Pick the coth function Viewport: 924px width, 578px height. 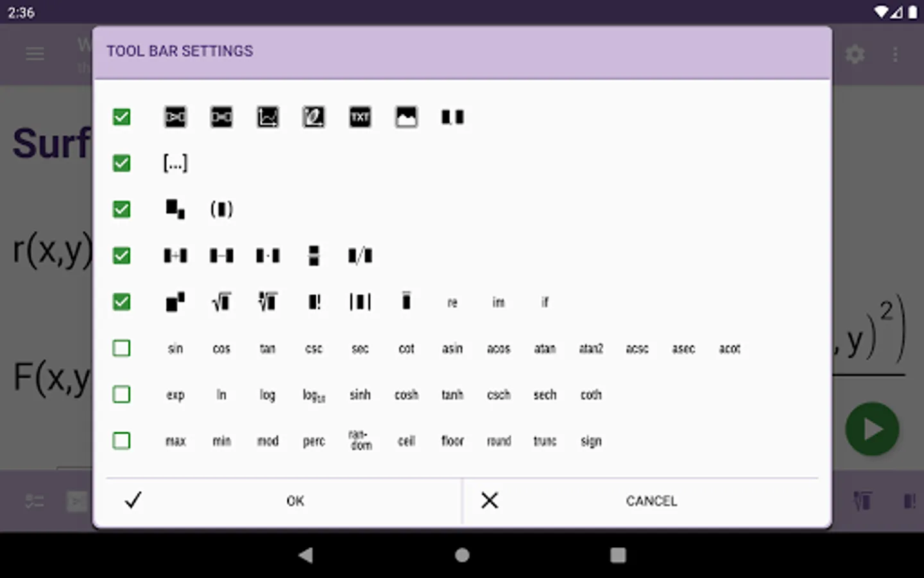pos(591,394)
